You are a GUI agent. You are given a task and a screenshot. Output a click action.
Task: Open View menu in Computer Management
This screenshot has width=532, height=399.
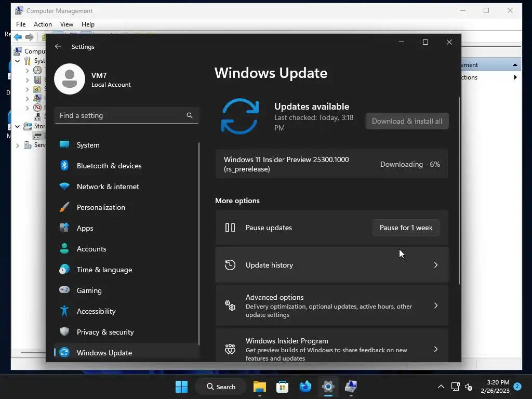click(x=66, y=24)
